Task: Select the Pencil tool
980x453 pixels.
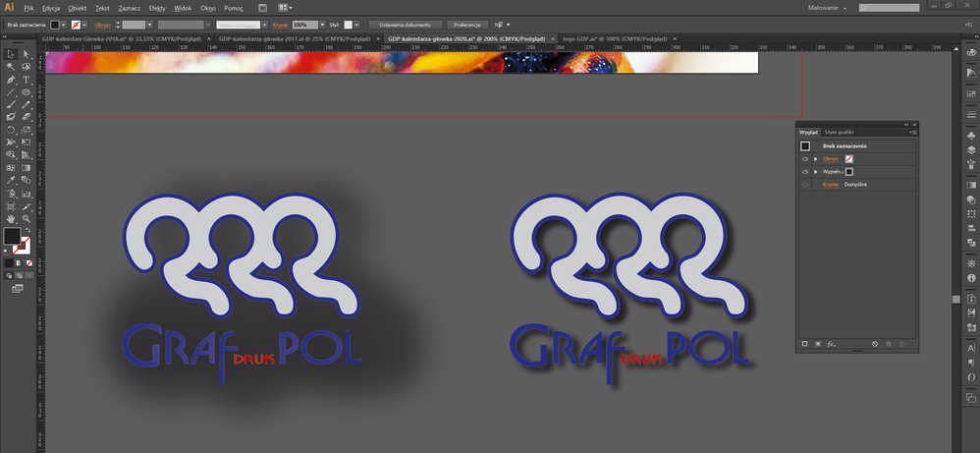Action: pos(27,104)
